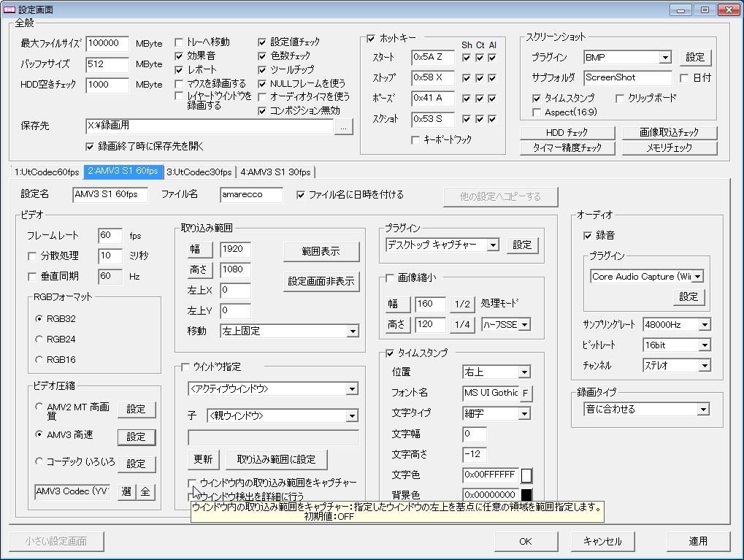
Task: Toggle the 効果音 checkbox
Action: (180, 56)
